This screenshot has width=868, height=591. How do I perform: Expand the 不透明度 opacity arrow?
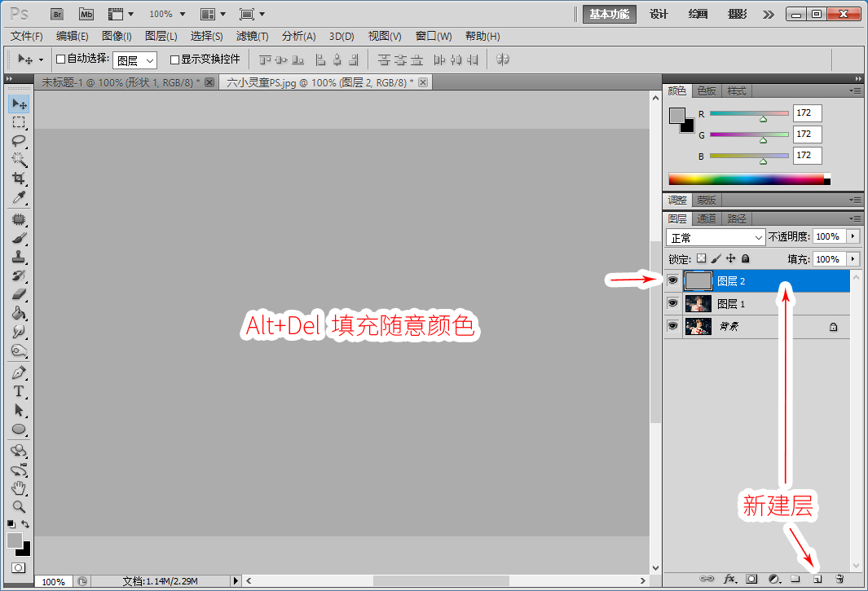pyautogui.click(x=853, y=236)
